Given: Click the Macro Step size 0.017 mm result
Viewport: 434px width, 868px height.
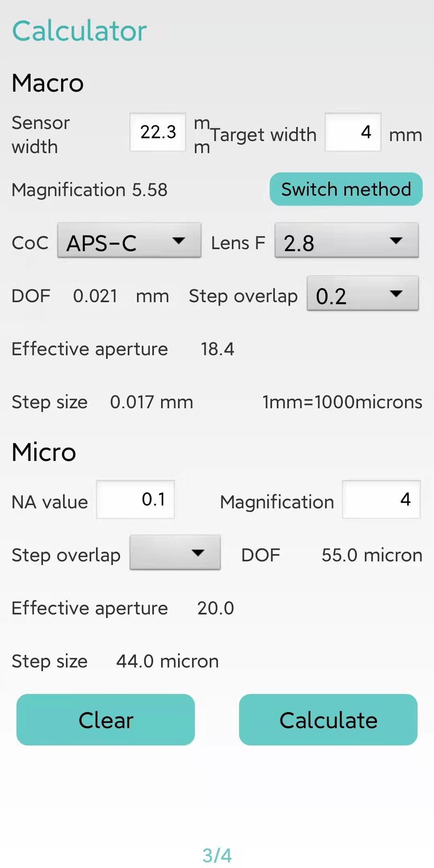Looking at the screenshot, I should 151,402.
